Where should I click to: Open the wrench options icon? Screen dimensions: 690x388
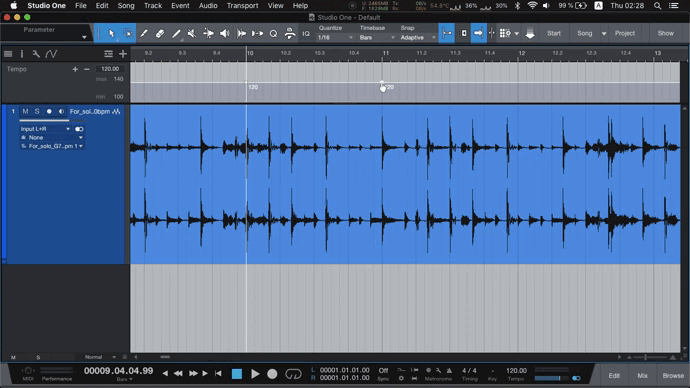[36, 54]
